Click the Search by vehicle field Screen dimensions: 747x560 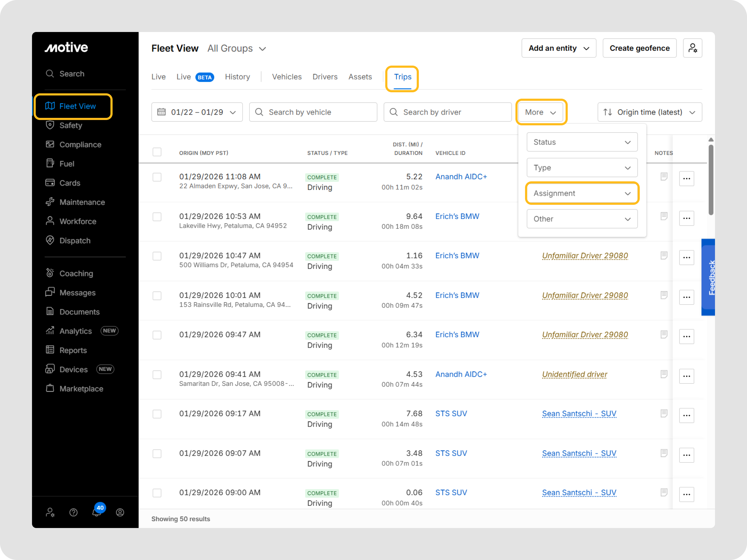(313, 112)
